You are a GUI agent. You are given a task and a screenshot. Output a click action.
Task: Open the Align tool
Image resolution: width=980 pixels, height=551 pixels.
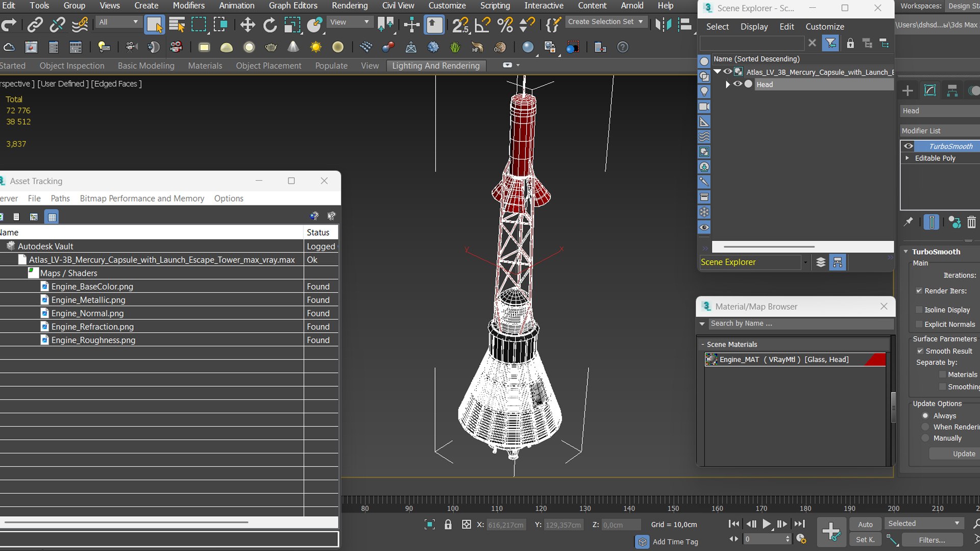tap(684, 24)
